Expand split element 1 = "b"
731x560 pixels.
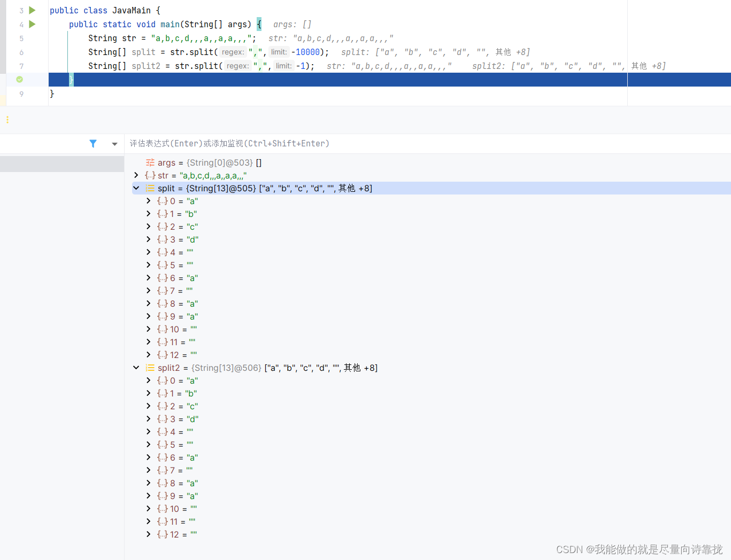[x=149, y=214]
